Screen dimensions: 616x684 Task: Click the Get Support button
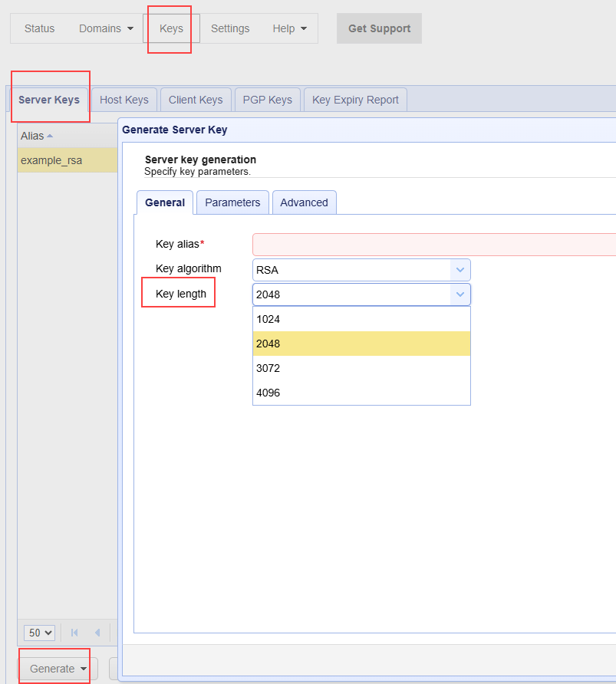coord(379,28)
